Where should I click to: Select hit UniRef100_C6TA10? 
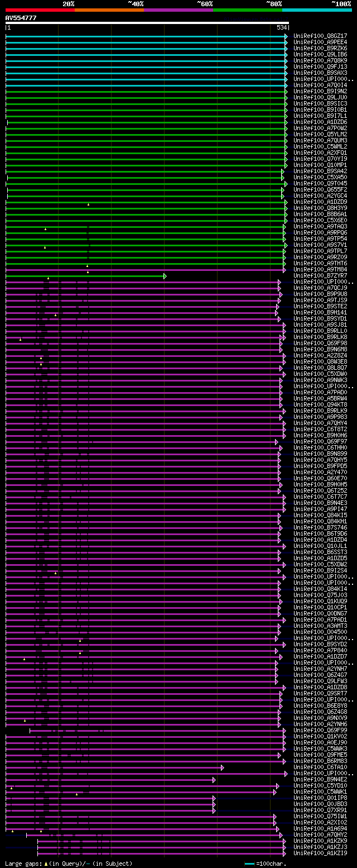point(320,767)
